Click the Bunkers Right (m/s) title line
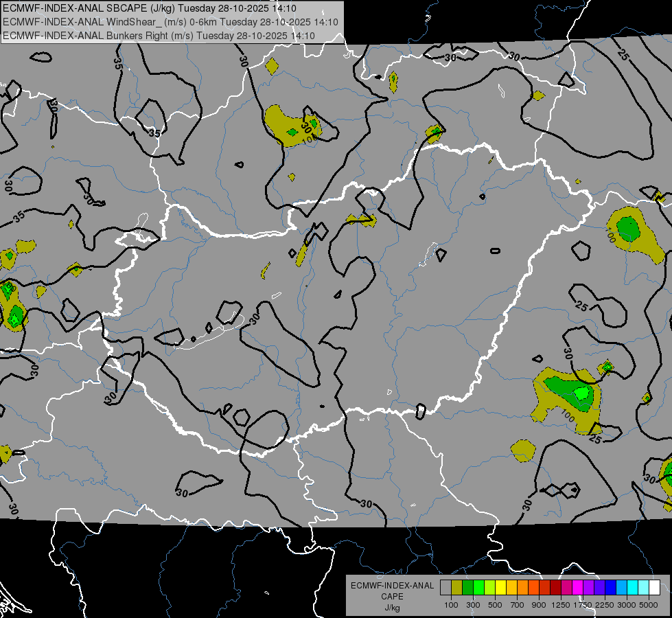Viewport: 672px width, 618px height. tap(159, 36)
